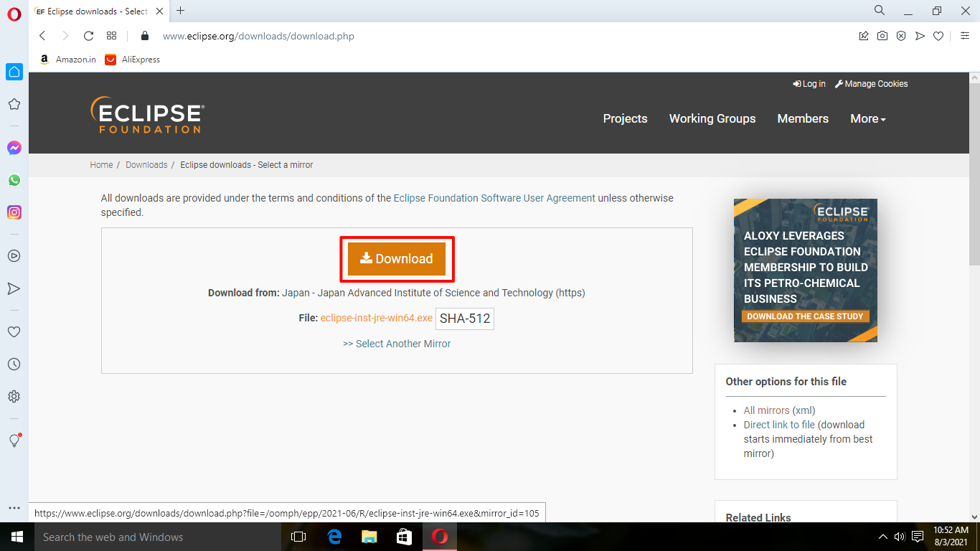This screenshot has width=980, height=551.
Task: Click the send-to-flow arrow in the address bar
Action: pos(920,36)
